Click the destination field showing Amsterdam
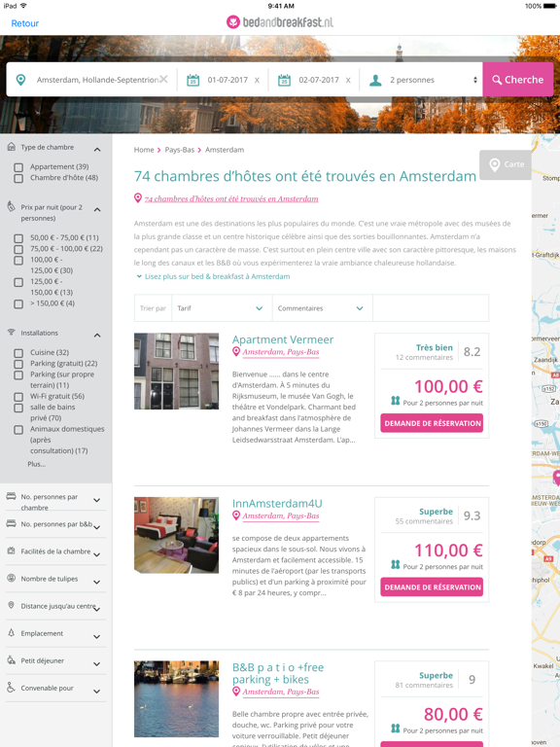The width and height of the screenshot is (560, 747). pos(97,80)
